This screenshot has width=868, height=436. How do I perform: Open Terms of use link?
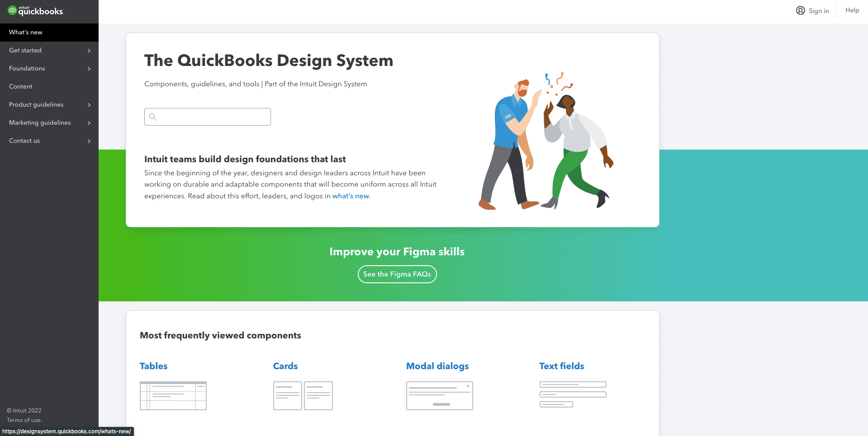coord(24,420)
